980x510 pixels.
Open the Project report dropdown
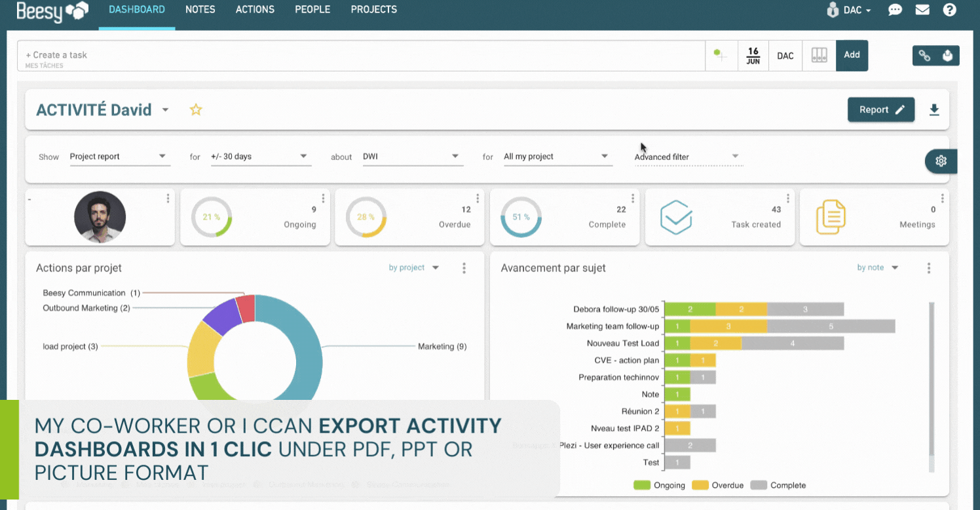point(120,157)
